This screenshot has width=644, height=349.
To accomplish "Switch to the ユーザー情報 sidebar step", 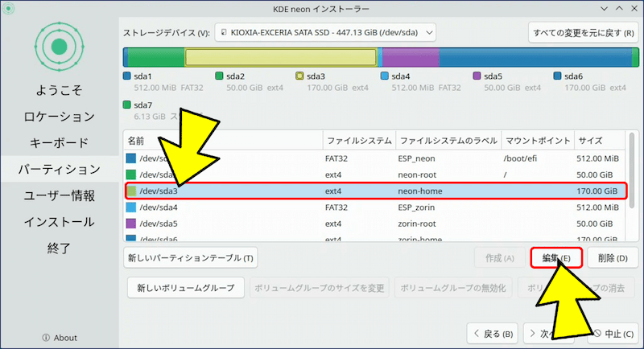I will 59,195.
